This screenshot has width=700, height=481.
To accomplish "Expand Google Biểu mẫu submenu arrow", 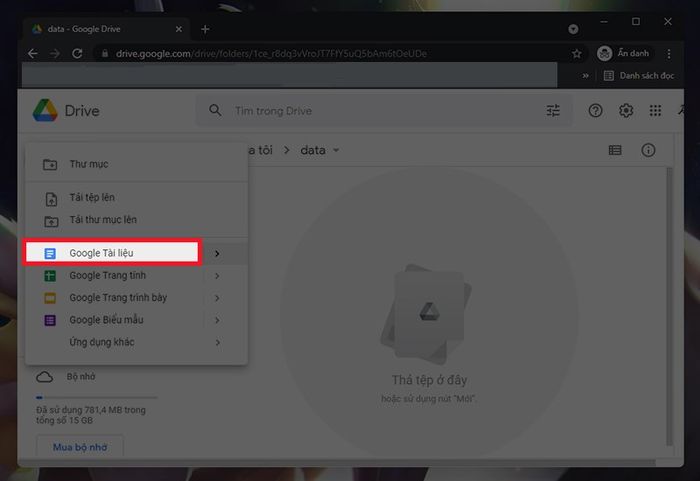I will tap(217, 320).
